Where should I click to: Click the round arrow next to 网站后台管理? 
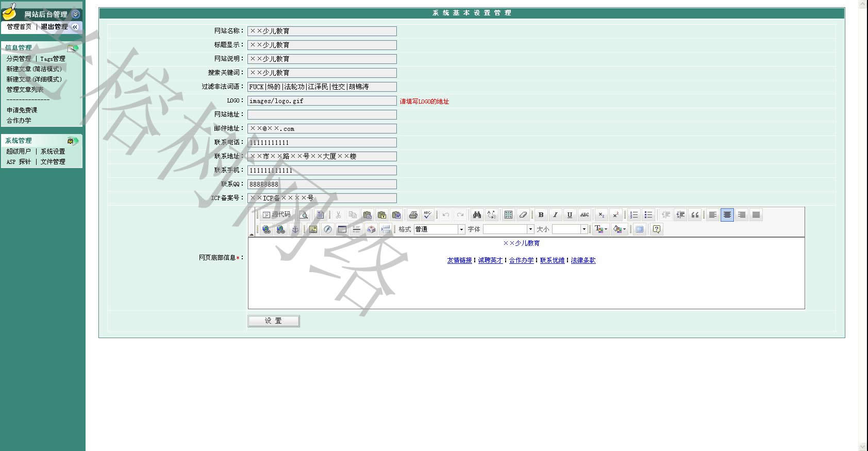[76, 14]
